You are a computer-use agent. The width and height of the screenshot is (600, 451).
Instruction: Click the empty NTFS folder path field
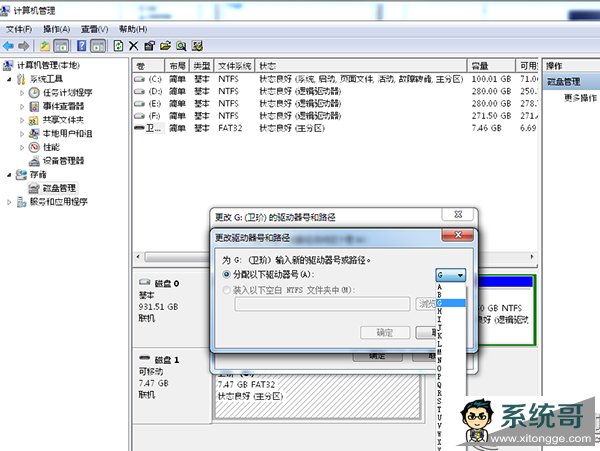click(322, 304)
